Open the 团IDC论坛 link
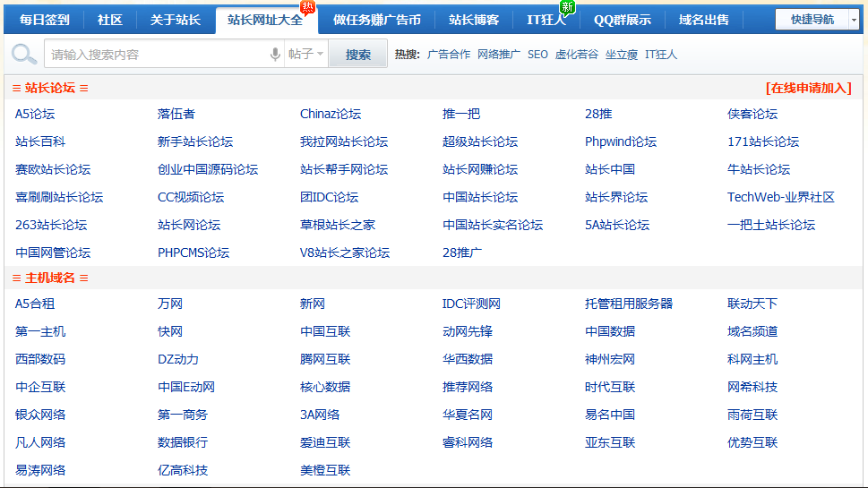Screen dimensions: 868x488 click(x=330, y=197)
